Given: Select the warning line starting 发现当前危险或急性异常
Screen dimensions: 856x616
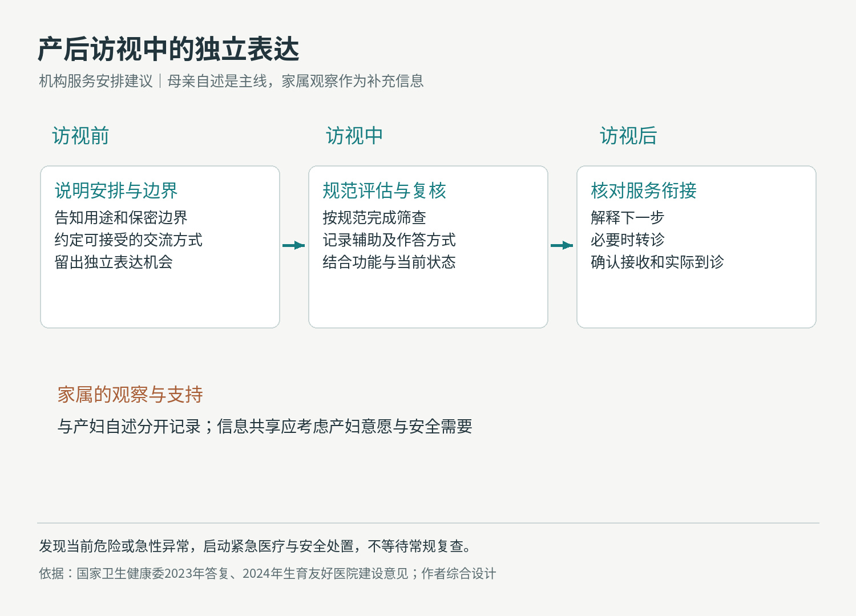Looking at the screenshot, I should tap(256, 546).
